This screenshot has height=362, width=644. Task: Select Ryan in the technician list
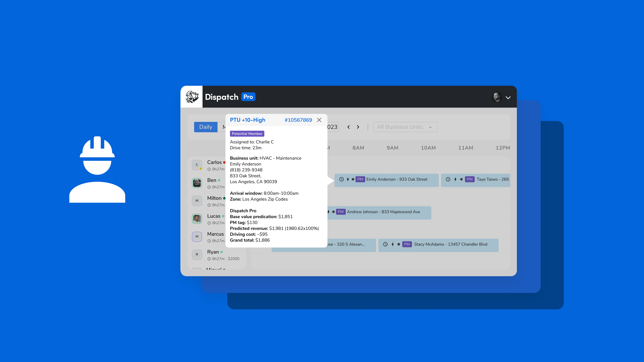click(213, 252)
